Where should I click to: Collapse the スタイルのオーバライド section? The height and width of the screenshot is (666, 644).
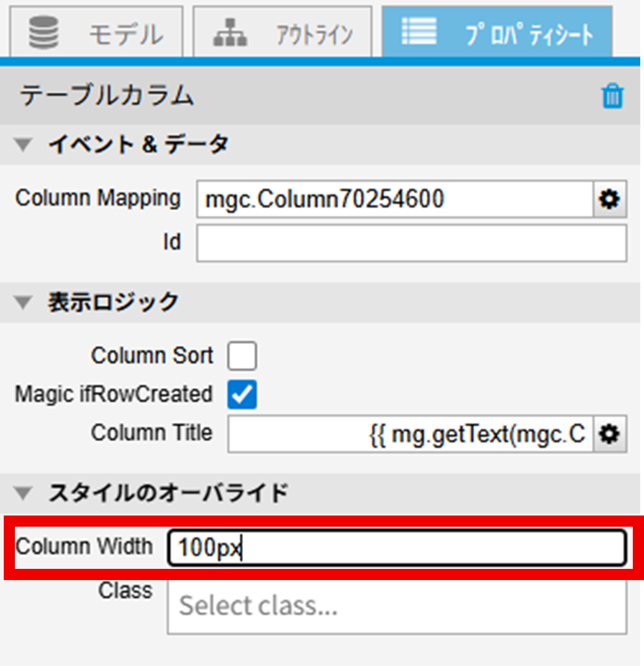23,493
